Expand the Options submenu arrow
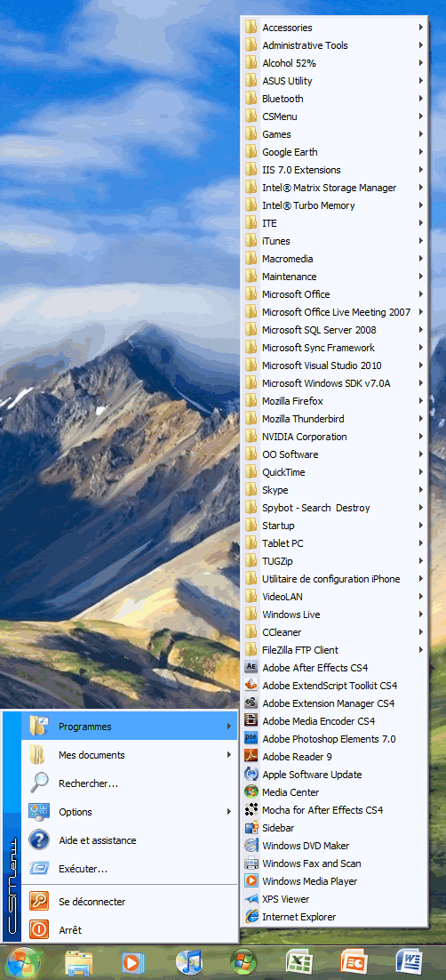This screenshot has width=446, height=980. (229, 812)
